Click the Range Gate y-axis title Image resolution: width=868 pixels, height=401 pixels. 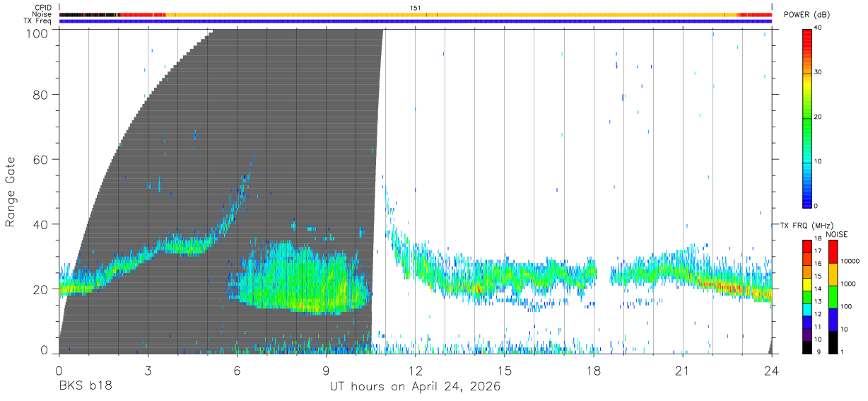click(11, 191)
